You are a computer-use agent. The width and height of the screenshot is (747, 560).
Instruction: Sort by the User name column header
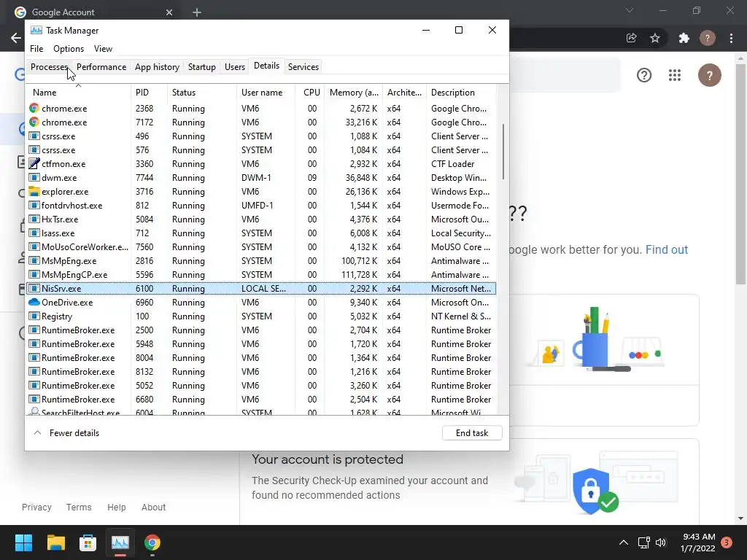click(266, 93)
